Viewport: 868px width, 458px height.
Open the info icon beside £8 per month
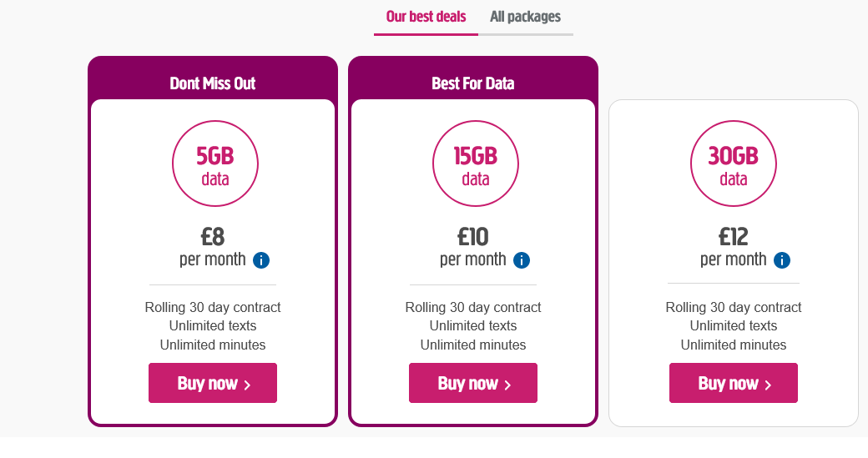tap(261, 260)
